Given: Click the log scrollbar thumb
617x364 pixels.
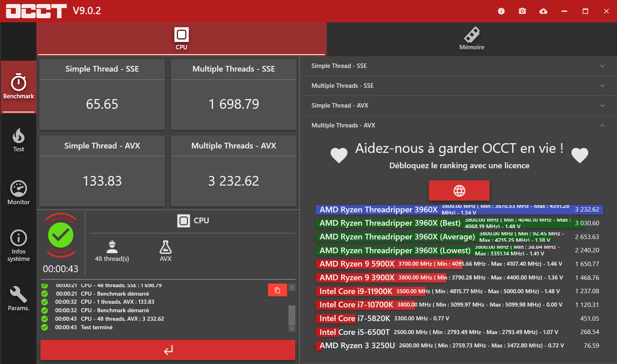Looking at the screenshot, I should 292,315.
